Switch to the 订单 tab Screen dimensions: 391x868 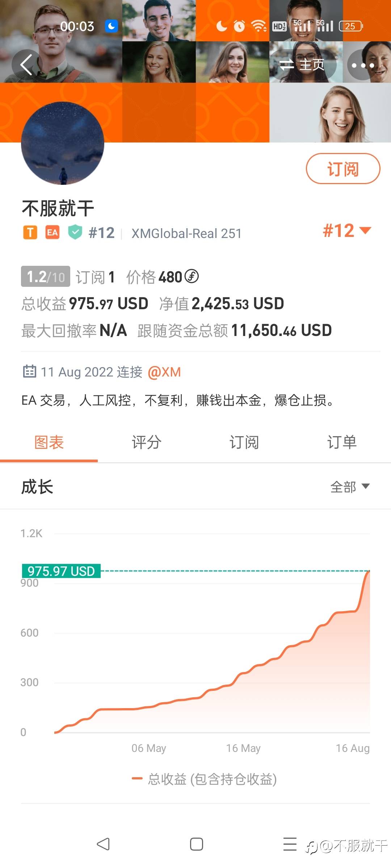tap(342, 442)
